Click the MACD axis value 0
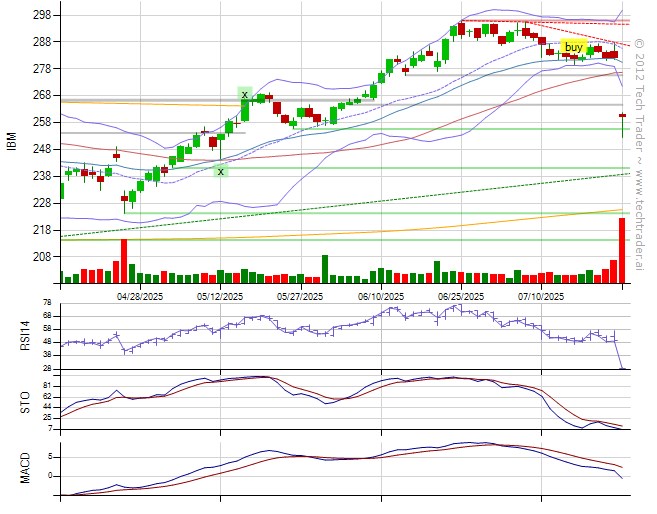 point(50,476)
